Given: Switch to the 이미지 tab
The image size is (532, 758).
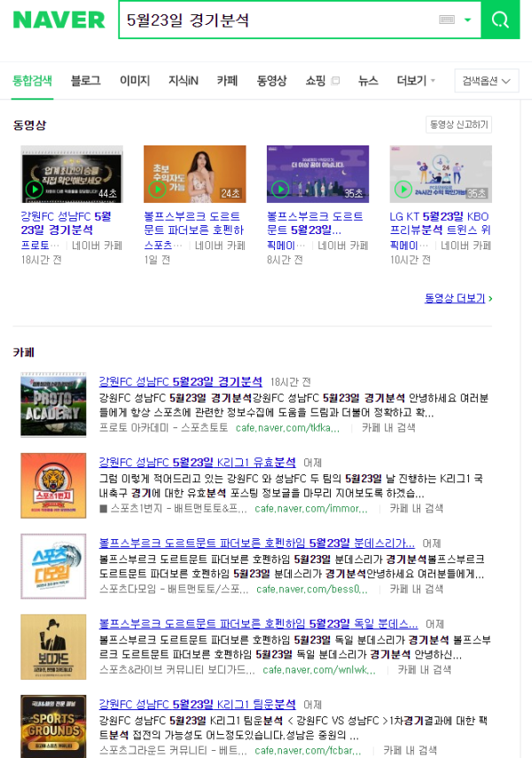Looking at the screenshot, I should click(135, 81).
